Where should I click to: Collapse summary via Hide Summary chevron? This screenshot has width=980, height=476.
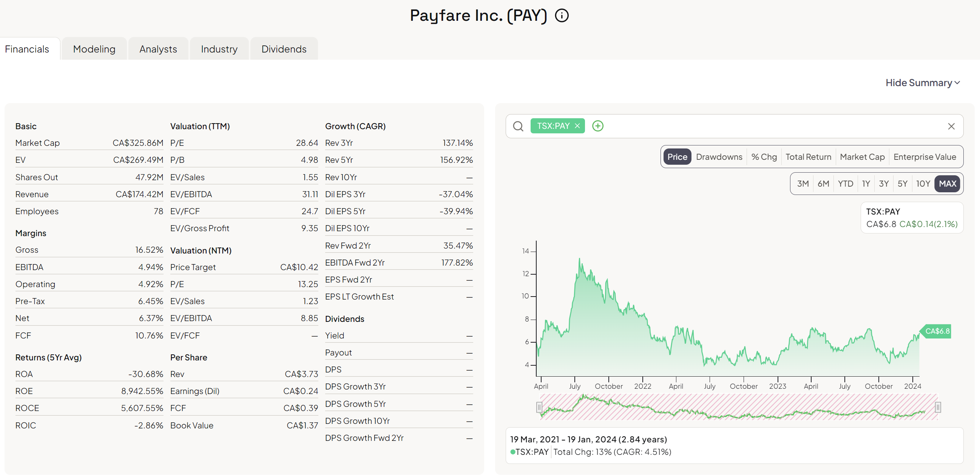tap(958, 83)
